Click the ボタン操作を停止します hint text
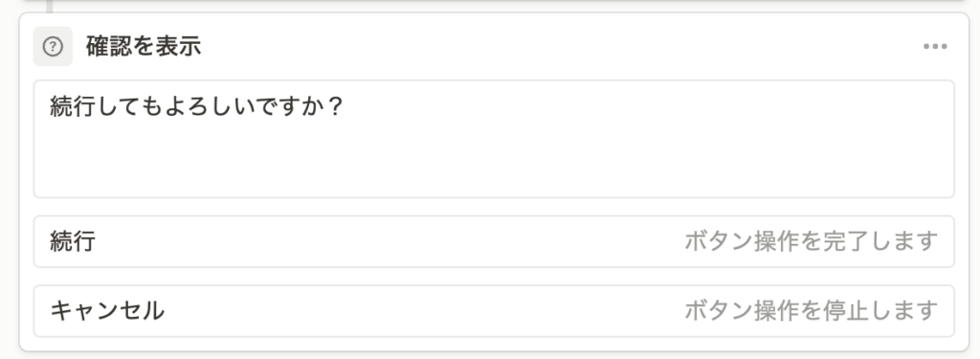Screen dimensions: 980x359 coord(812,311)
